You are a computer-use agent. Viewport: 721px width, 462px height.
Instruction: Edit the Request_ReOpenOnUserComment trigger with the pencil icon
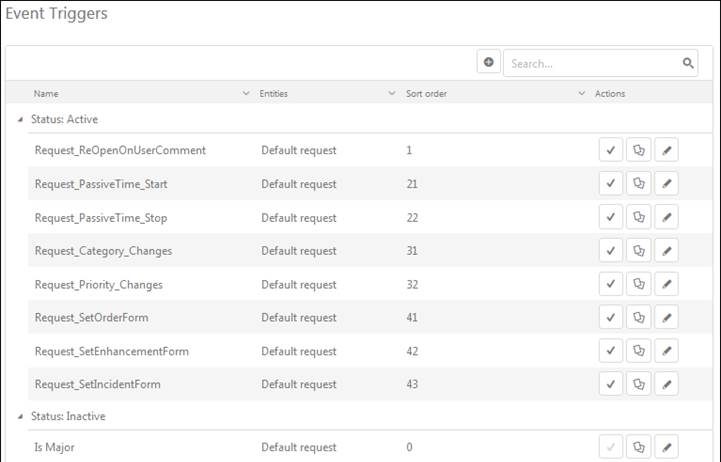coord(667,151)
